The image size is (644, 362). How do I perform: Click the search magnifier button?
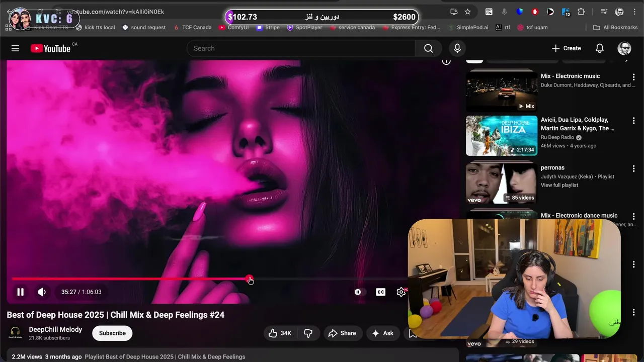click(x=428, y=48)
